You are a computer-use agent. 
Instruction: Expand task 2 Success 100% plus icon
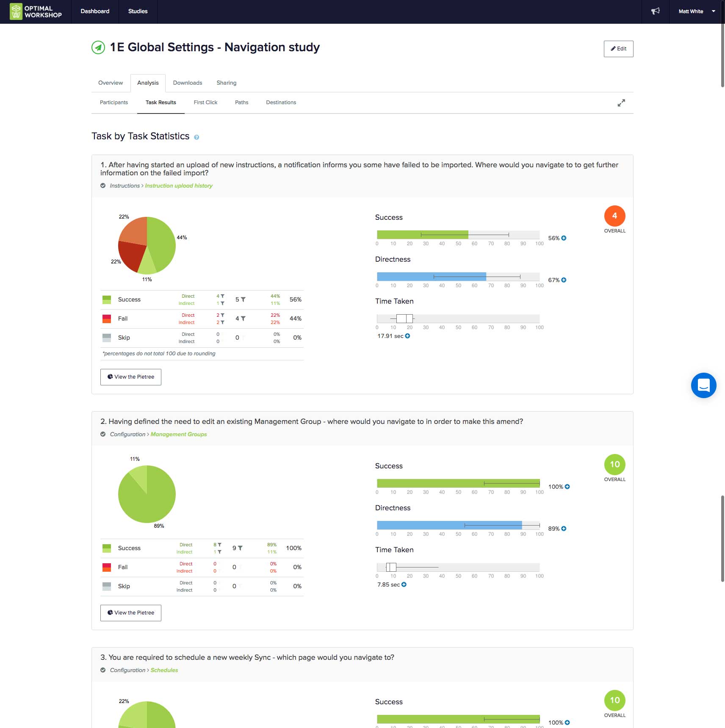pos(567,487)
